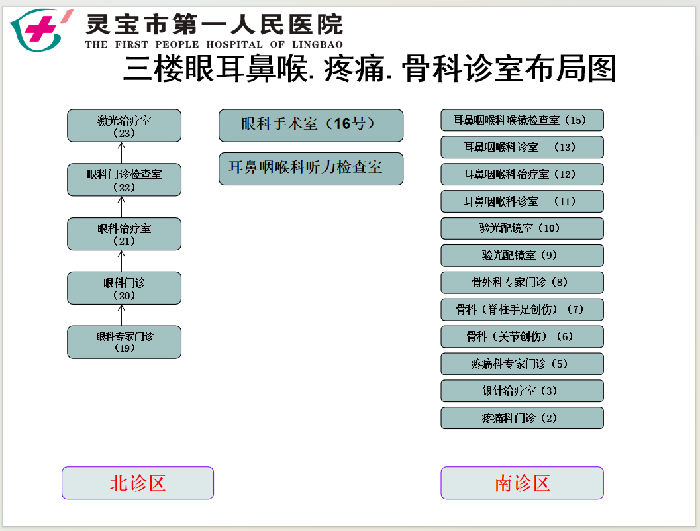700x531 pixels.
Task: Click the hospital cross logo icon
Action: (41, 30)
